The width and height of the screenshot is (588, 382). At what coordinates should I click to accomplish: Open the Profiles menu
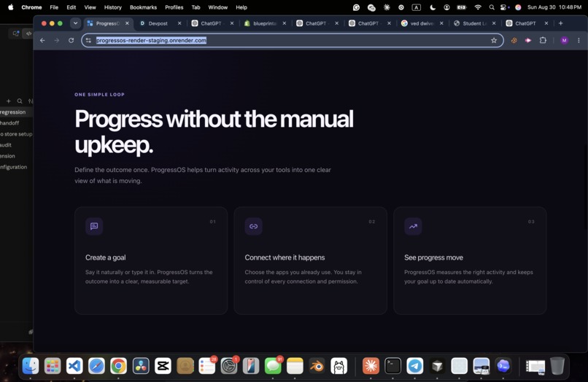coord(174,7)
